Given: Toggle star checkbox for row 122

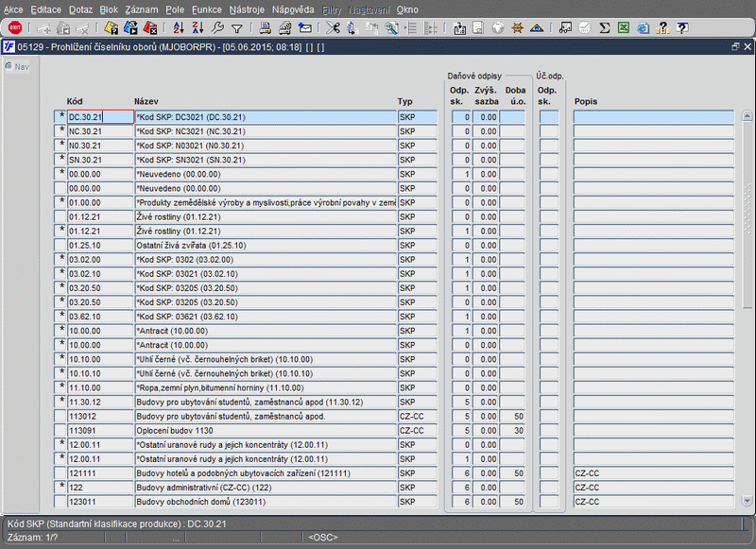Looking at the screenshot, I should (60, 487).
